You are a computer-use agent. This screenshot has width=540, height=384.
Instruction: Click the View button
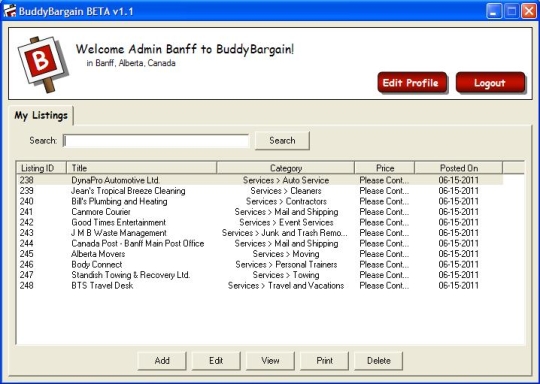tap(270, 361)
